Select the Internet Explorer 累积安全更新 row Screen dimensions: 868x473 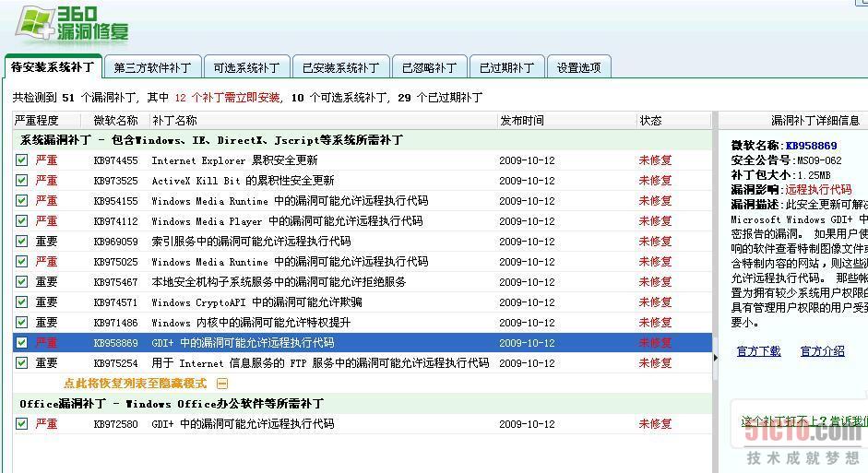(x=363, y=160)
